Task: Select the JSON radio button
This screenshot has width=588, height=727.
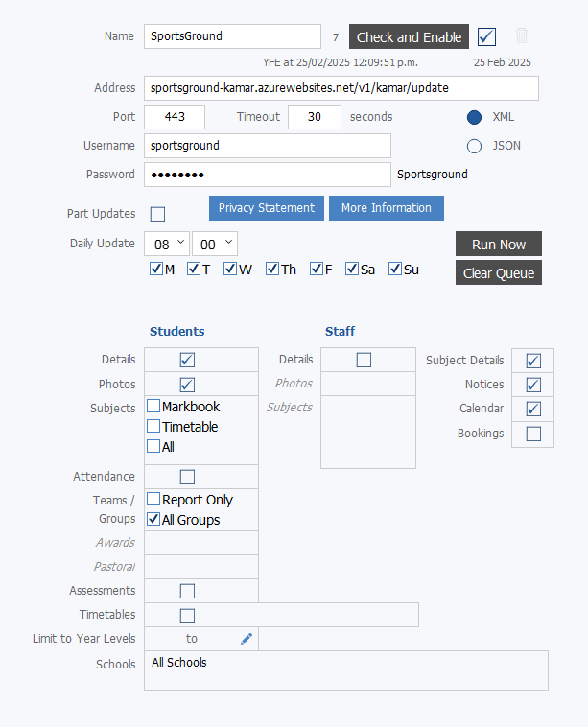Action: click(x=474, y=146)
